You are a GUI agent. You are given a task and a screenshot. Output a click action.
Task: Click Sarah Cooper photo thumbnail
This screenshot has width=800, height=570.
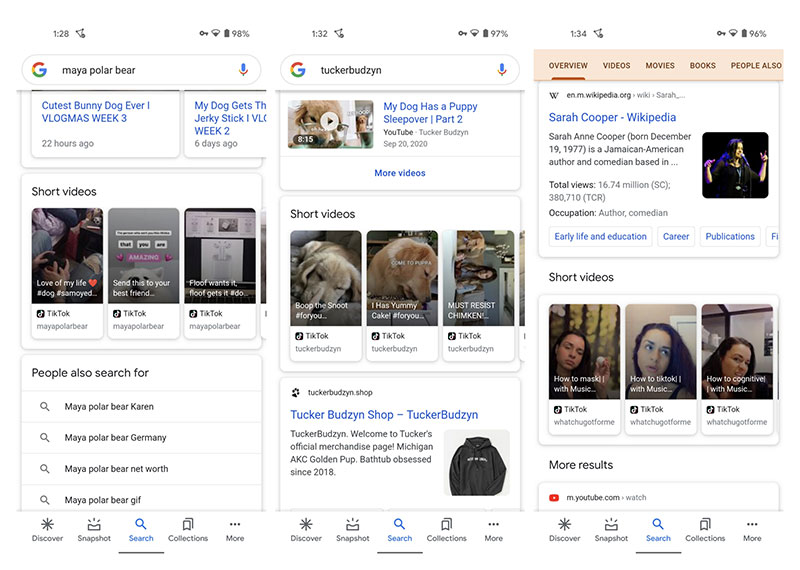(735, 165)
